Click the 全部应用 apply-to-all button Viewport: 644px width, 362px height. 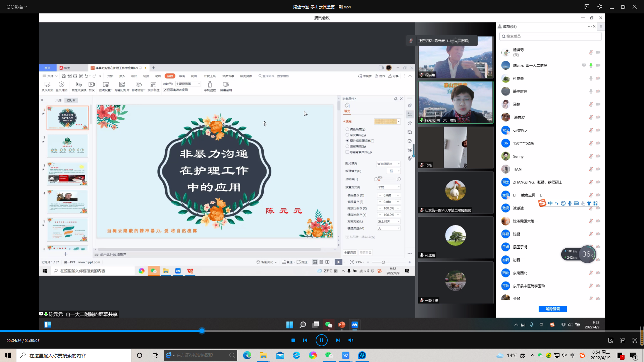[350, 253]
